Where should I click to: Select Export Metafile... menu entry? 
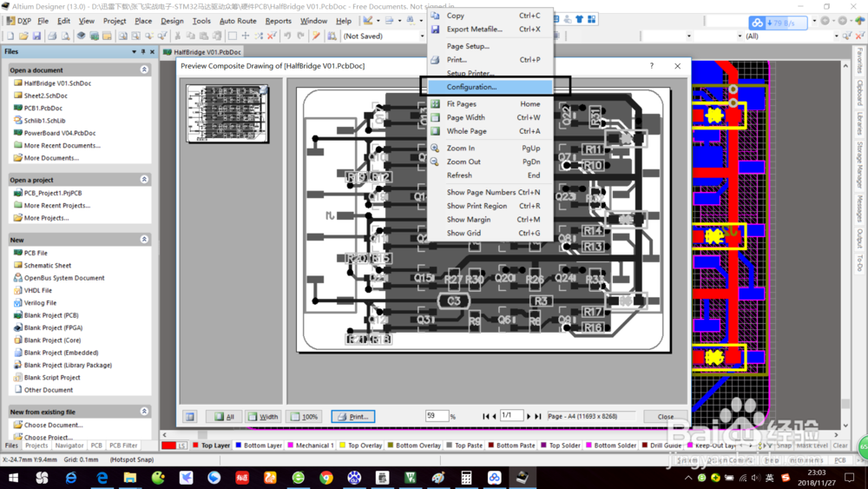(x=490, y=29)
